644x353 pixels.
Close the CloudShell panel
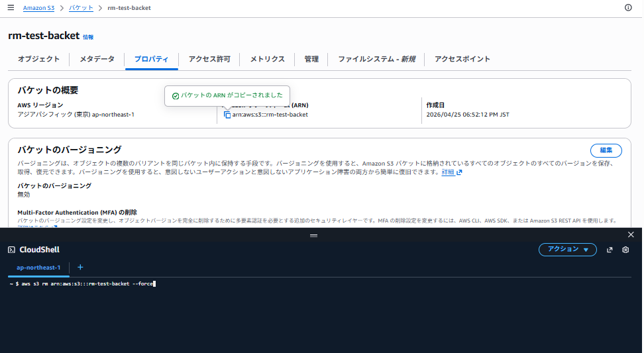tap(631, 234)
